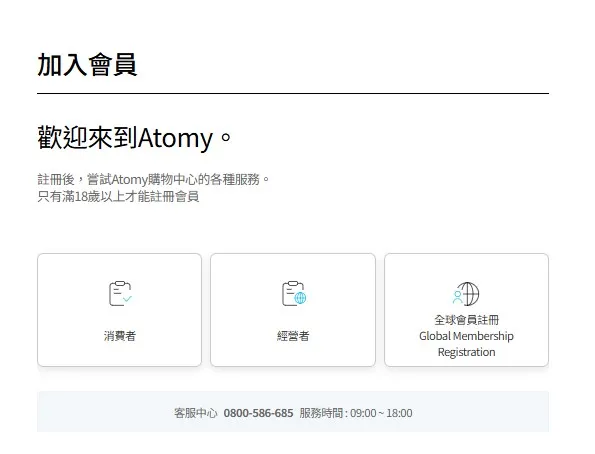This screenshot has width=595, height=454.
Task: Click the 歡迎來到Atomy welcome headline
Action: pos(134,138)
